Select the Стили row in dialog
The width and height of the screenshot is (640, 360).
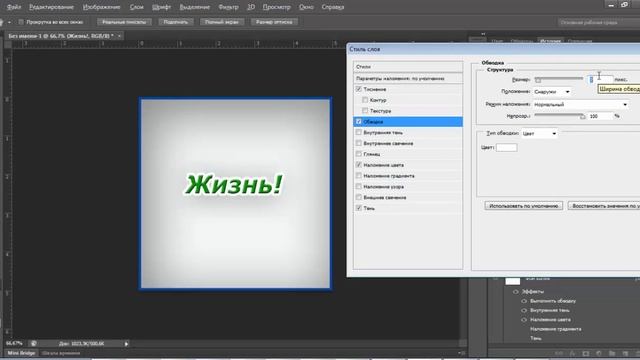point(408,67)
